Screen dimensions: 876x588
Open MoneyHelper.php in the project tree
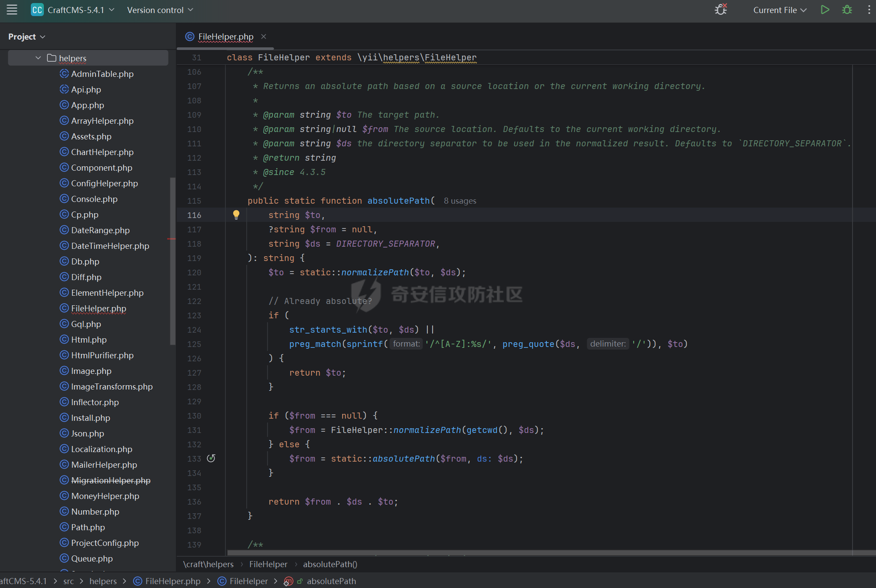[x=105, y=496]
